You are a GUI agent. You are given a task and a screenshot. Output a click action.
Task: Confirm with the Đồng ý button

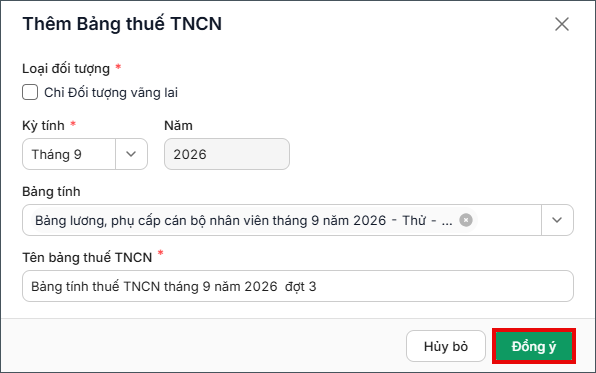pyautogui.click(x=534, y=346)
